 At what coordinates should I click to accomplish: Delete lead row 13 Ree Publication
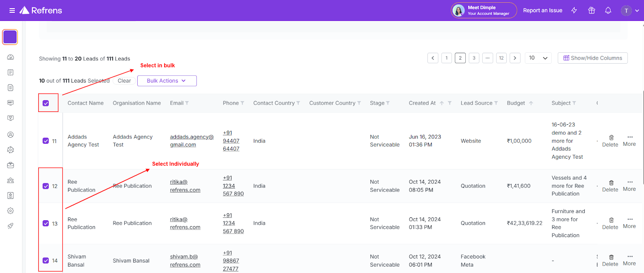click(x=610, y=223)
